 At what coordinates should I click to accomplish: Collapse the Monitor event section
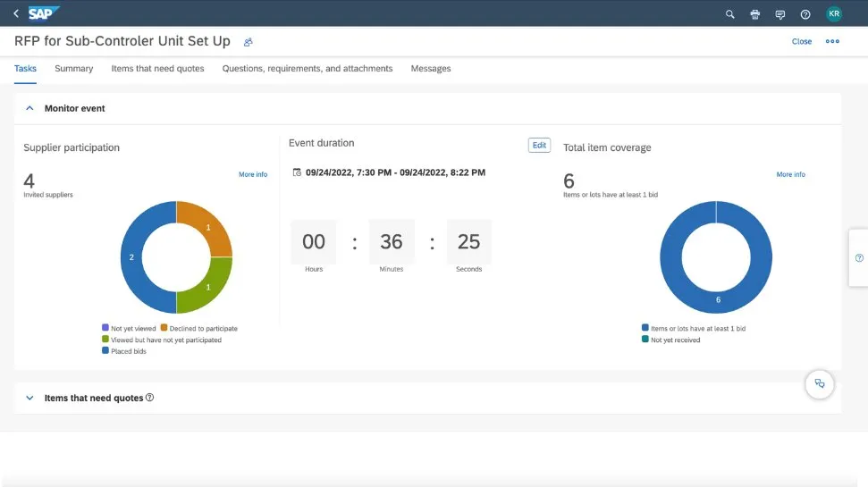click(x=29, y=108)
